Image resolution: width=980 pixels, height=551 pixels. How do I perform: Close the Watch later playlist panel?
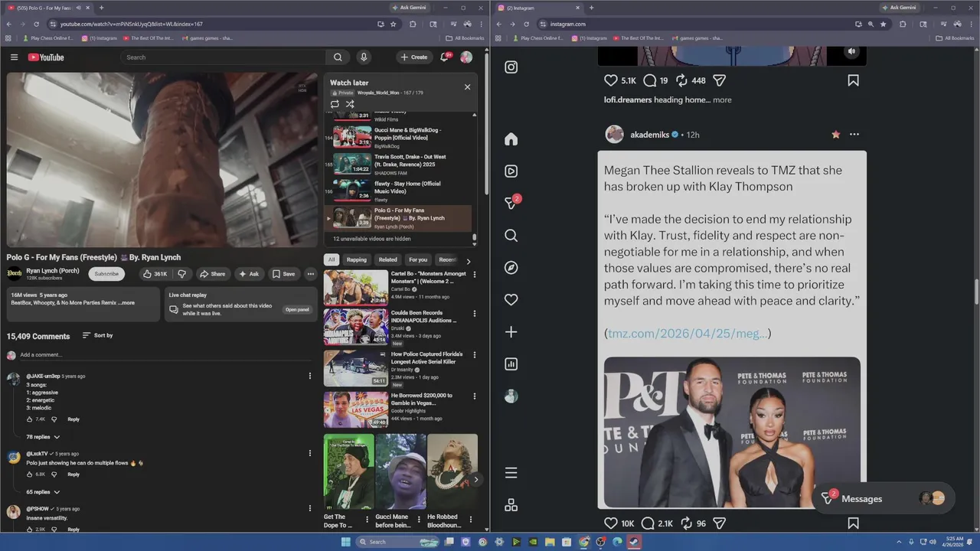tap(467, 87)
